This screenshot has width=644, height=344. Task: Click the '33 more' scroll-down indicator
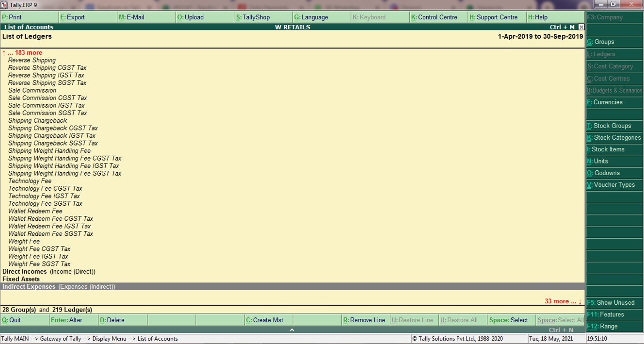(563, 301)
